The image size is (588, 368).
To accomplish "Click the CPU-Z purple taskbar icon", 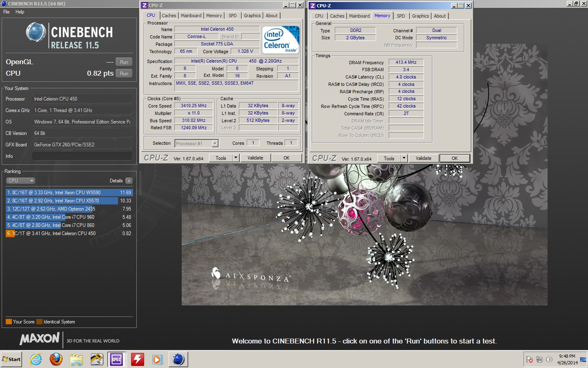I will [116, 359].
